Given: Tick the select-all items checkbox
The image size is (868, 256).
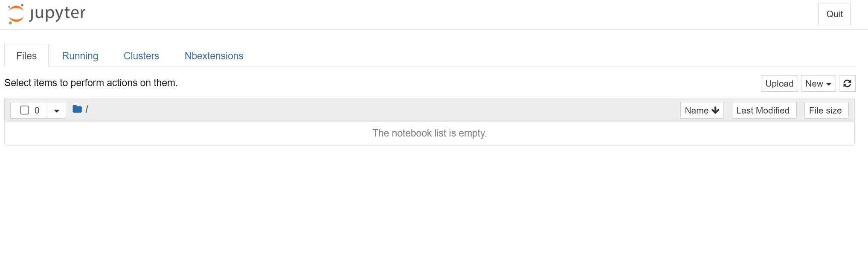Looking at the screenshot, I should (25, 111).
